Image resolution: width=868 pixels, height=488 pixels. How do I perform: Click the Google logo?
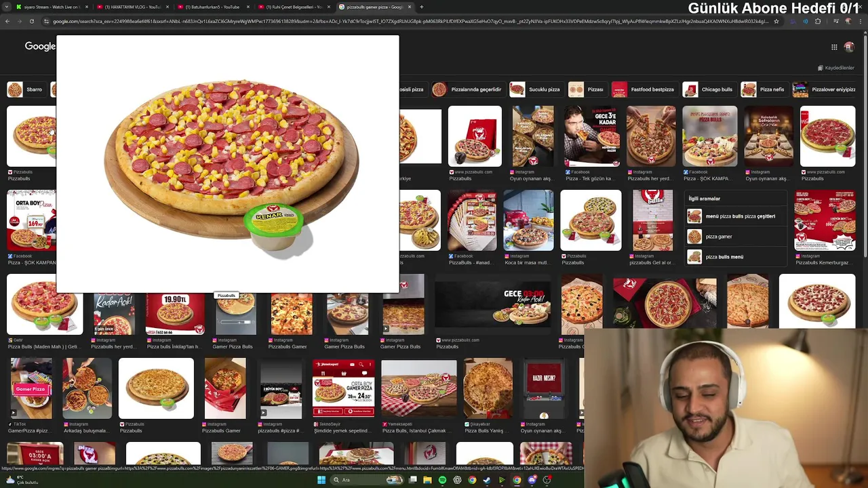click(40, 46)
